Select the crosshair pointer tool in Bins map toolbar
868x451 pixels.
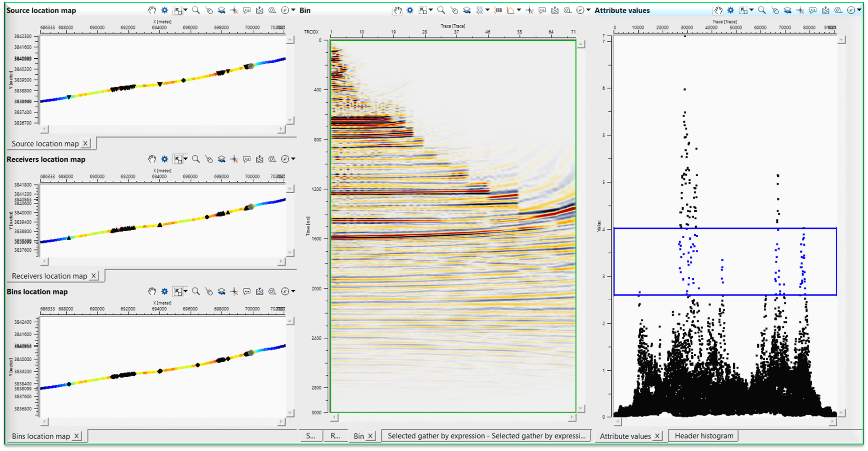pos(234,291)
